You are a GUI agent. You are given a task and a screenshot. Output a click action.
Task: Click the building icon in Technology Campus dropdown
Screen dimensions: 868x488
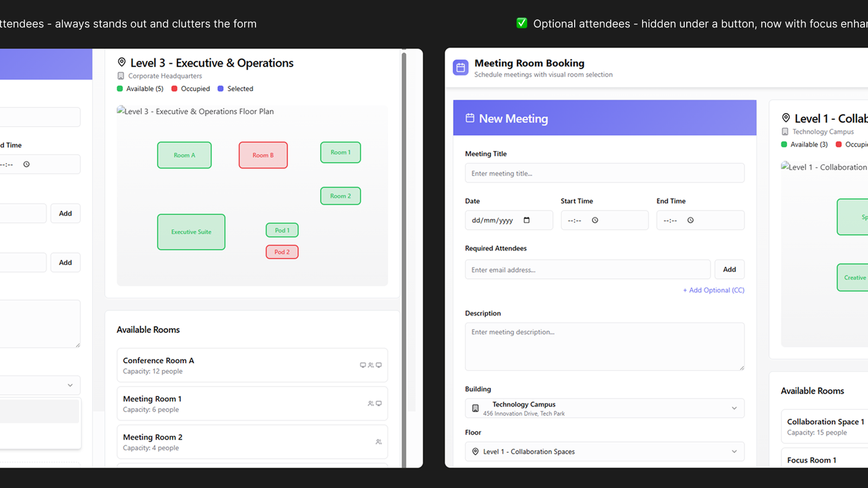point(475,408)
